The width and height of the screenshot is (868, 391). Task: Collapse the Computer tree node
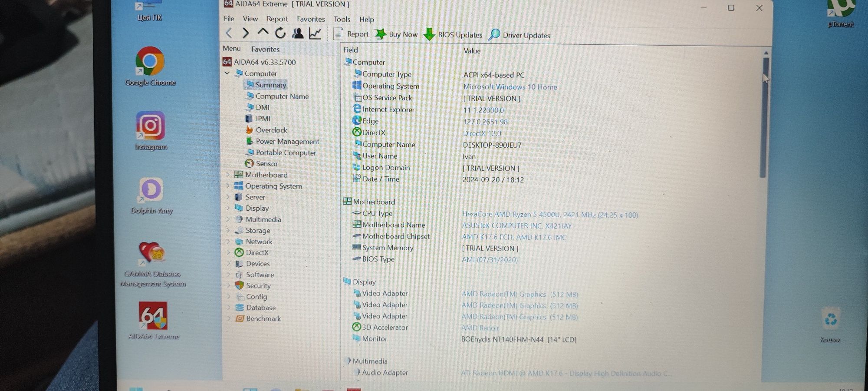227,73
